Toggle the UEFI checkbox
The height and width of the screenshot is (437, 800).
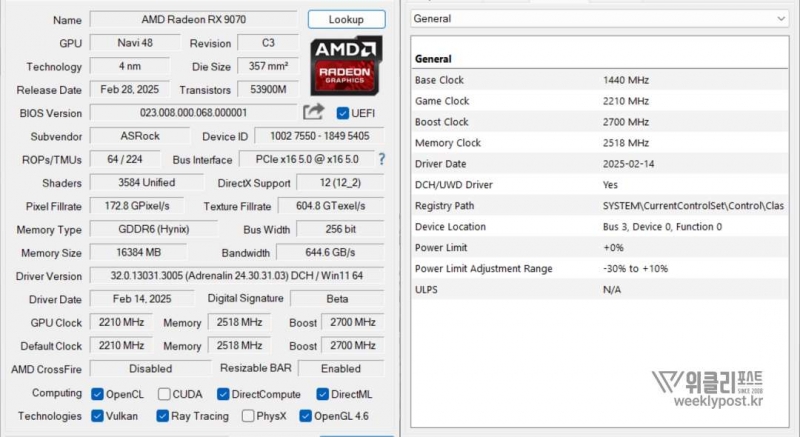pyautogui.click(x=343, y=114)
